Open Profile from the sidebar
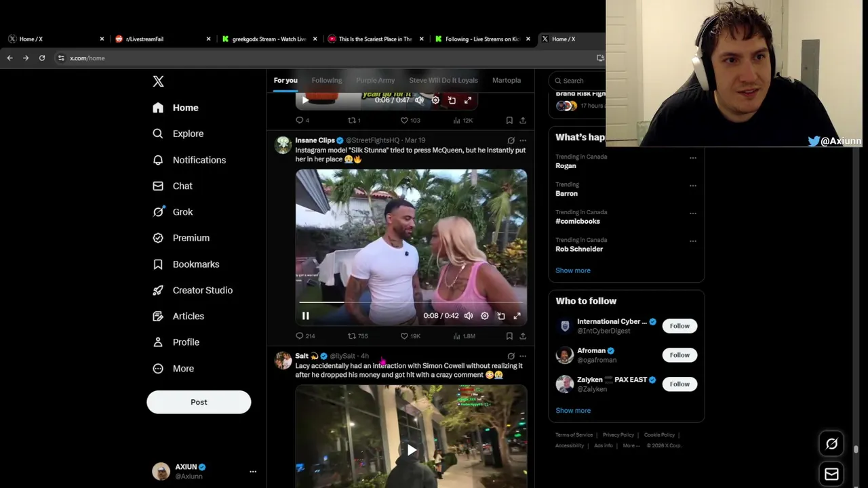Image resolution: width=868 pixels, height=488 pixels. click(x=176, y=342)
